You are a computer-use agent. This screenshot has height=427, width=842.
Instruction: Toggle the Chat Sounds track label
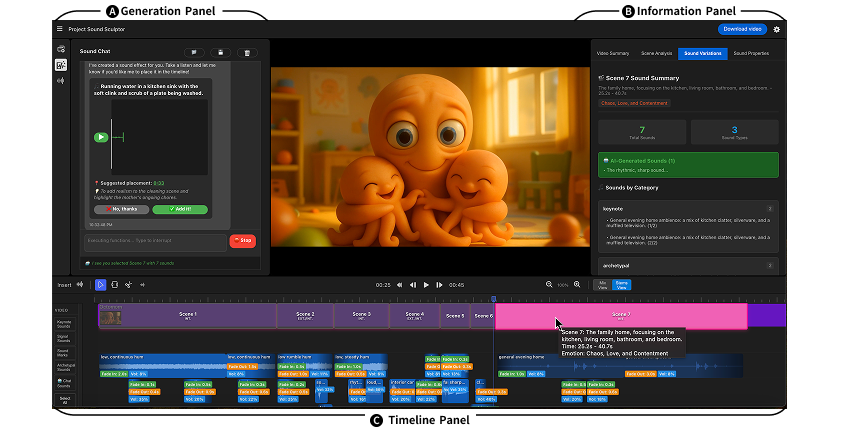coord(64,382)
